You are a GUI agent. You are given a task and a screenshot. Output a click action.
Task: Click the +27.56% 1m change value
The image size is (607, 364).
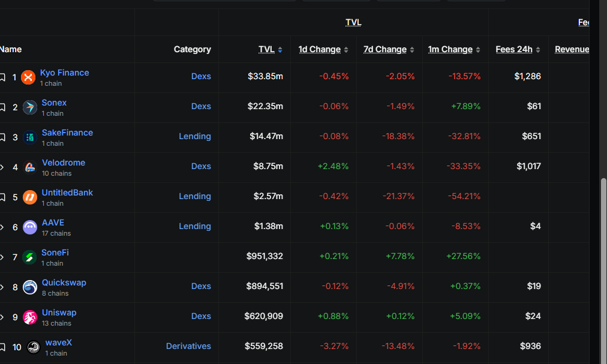(x=464, y=256)
